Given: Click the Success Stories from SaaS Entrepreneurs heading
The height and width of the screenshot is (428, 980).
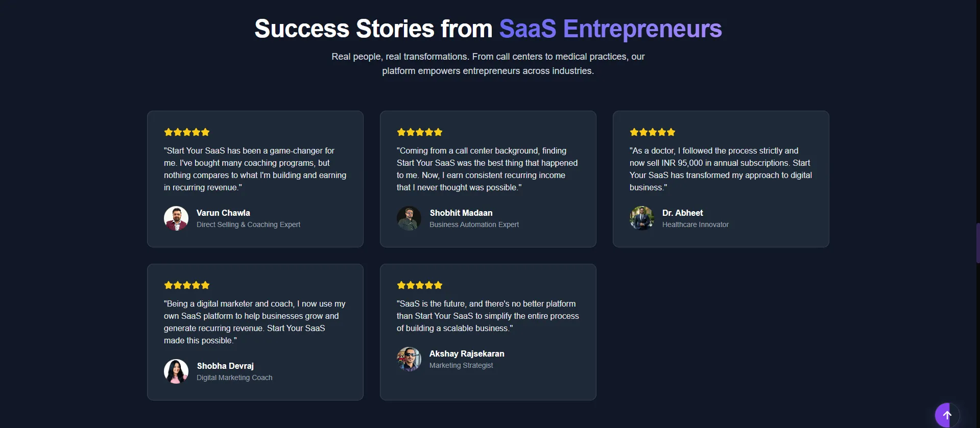Looking at the screenshot, I should [488, 29].
